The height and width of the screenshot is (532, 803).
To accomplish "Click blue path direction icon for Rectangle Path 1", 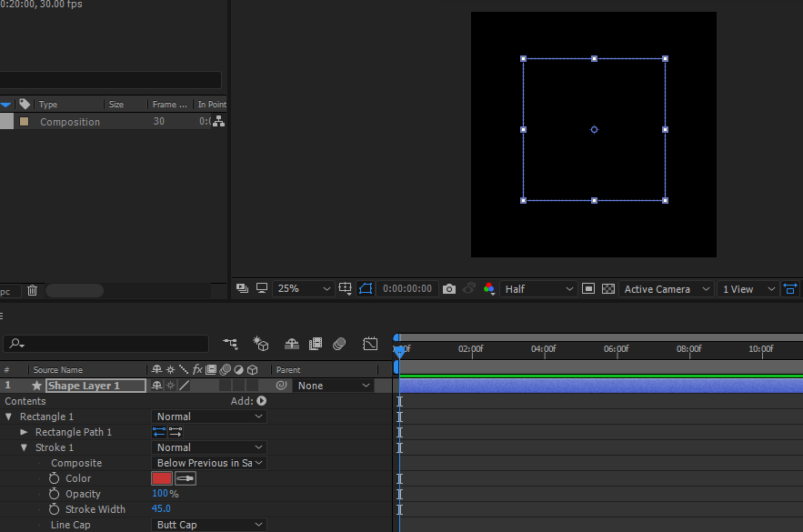I will 159,432.
